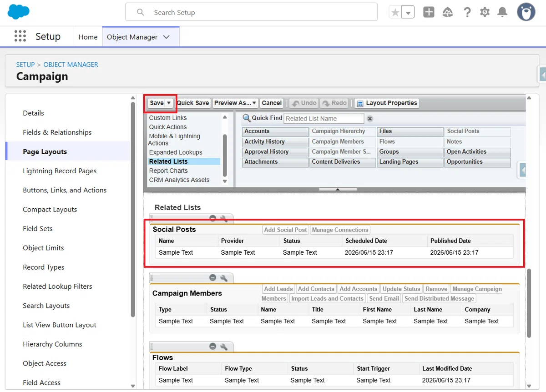
Task: Click the Redo toolbar button
Action: 334,103
